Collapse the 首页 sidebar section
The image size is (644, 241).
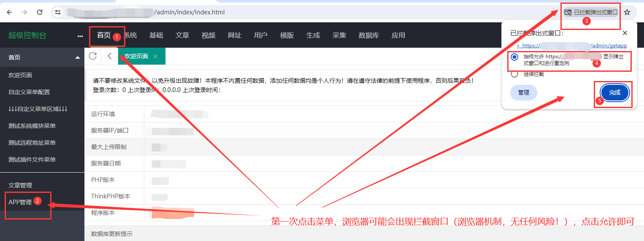point(77,57)
